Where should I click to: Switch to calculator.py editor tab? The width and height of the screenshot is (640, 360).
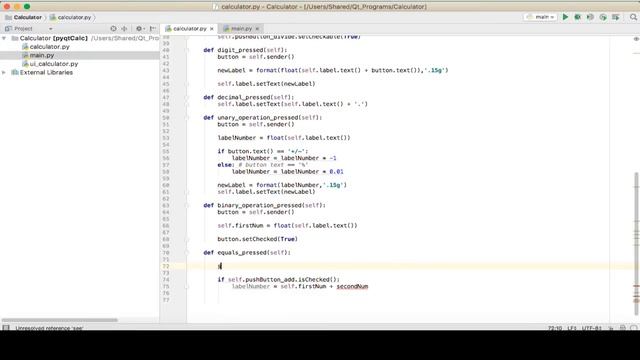pyautogui.click(x=189, y=29)
